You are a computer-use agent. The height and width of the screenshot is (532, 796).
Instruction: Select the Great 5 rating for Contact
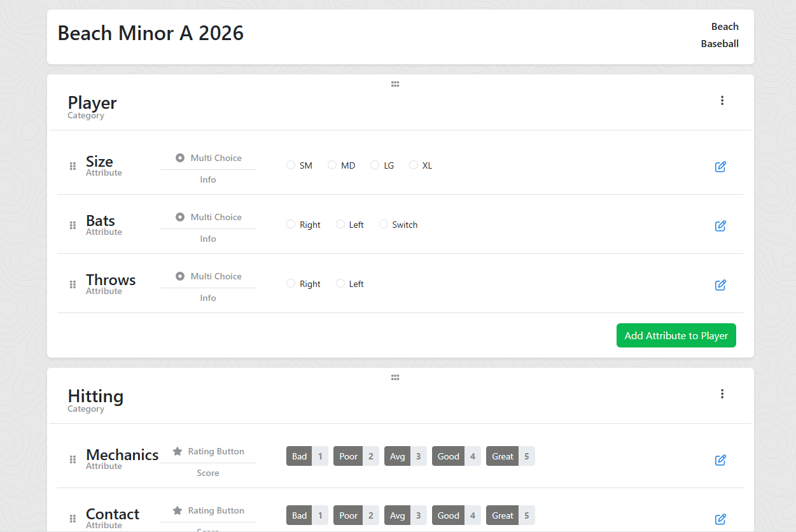coord(510,515)
